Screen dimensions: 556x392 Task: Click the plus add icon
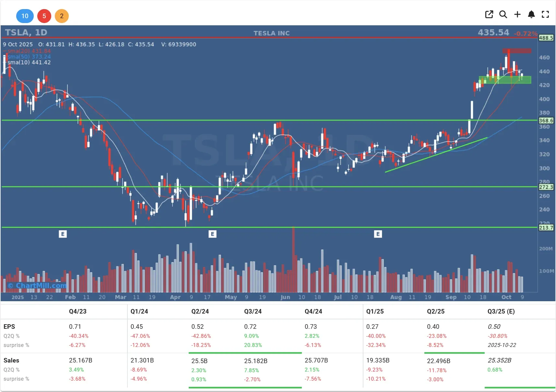(x=517, y=14)
